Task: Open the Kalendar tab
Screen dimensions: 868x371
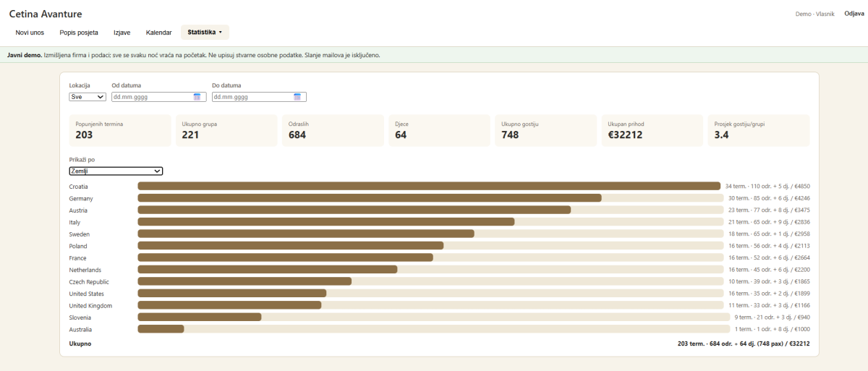Action: coord(158,33)
